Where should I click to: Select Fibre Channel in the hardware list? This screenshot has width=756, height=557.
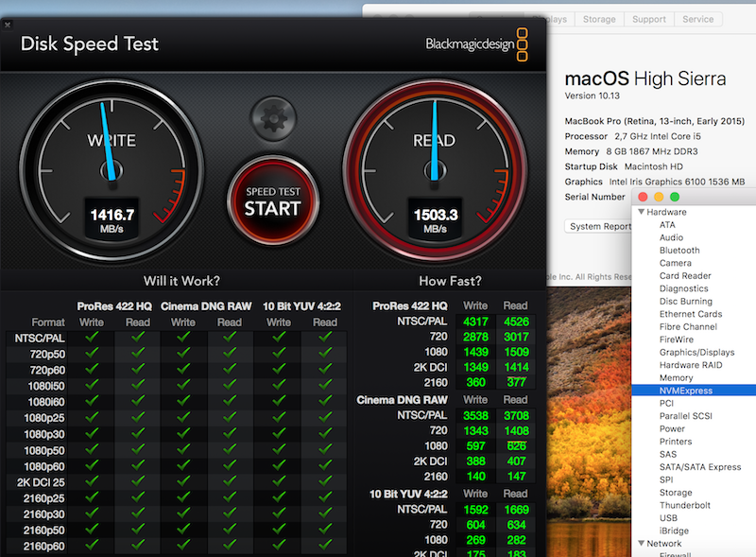point(688,327)
